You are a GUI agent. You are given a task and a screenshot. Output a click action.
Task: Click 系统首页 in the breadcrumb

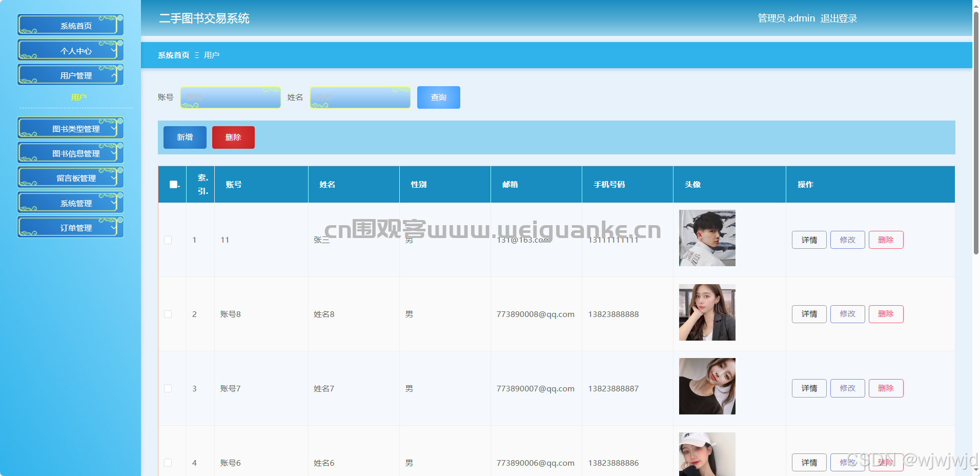tap(174, 55)
